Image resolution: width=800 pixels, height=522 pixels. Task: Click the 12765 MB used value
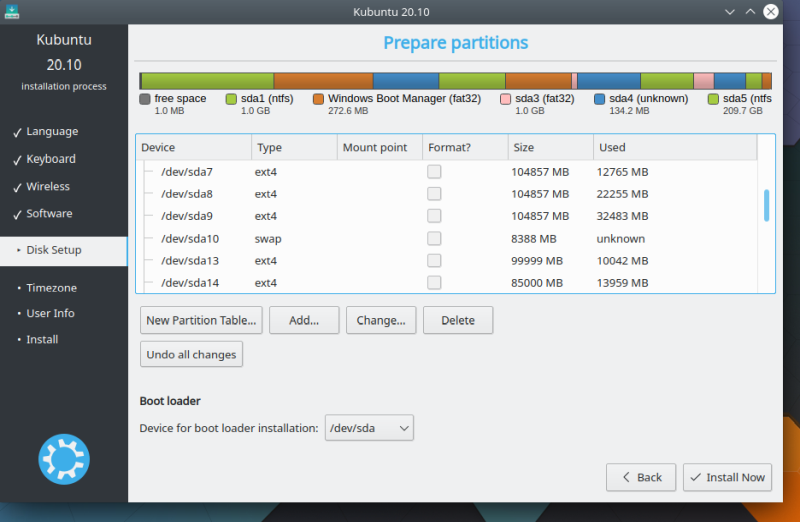click(x=622, y=172)
